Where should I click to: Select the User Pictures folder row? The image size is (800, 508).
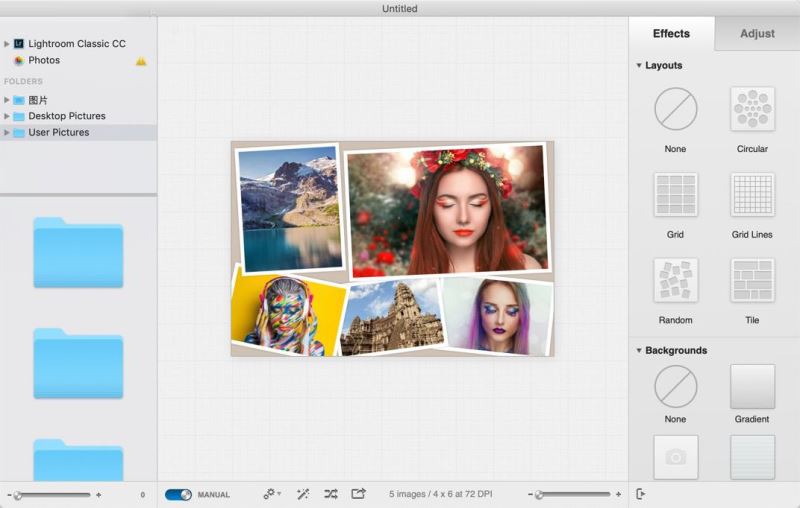point(78,133)
